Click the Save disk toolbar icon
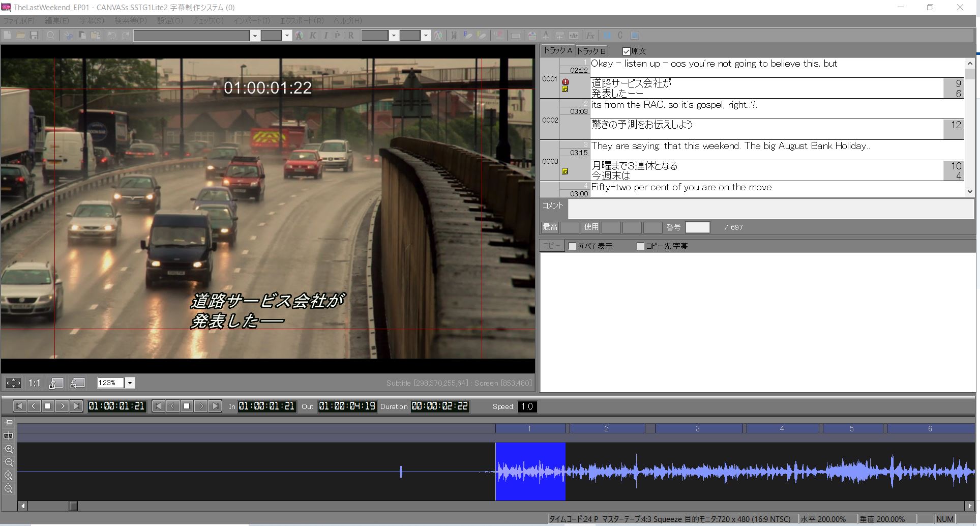The image size is (980, 526). click(x=34, y=35)
